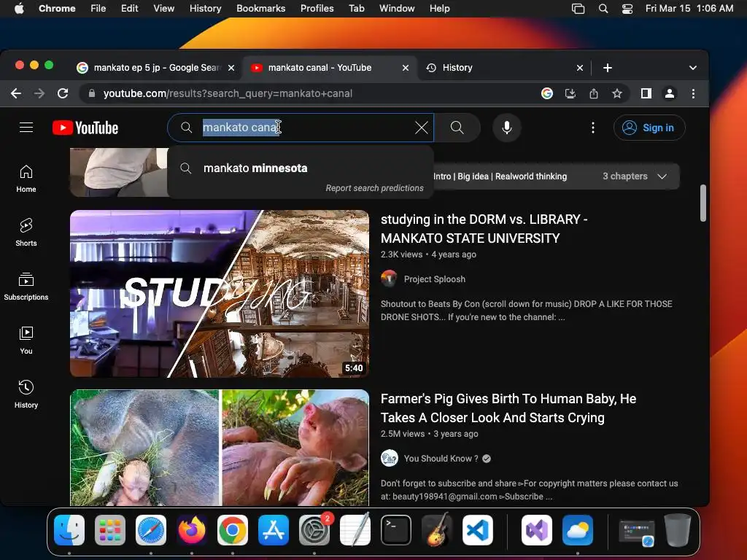Click the Google icon in address bar
The height and width of the screenshot is (560, 747).
(x=547, y=93)
